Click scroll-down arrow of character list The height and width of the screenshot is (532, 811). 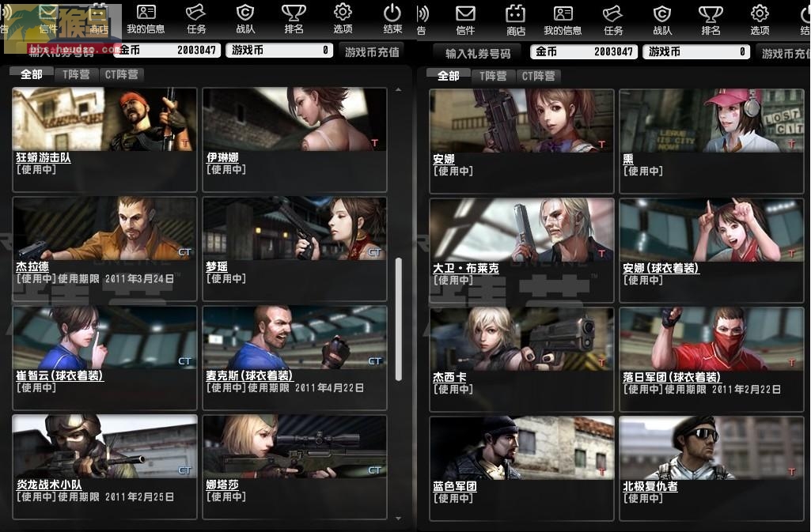(398, 518)
